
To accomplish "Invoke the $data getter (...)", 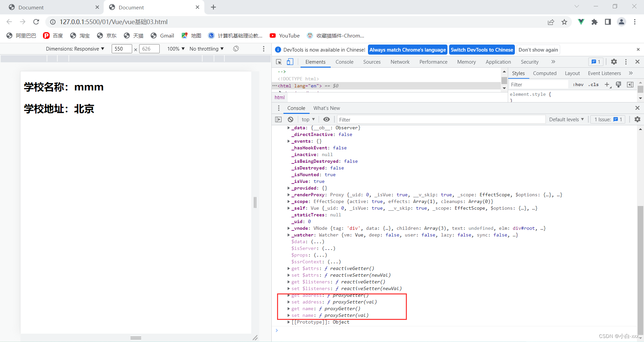I will coord(318,242).
